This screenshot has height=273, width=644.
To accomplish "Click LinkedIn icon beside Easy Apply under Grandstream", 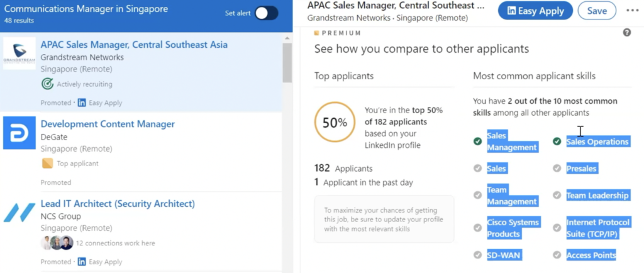I will click(82, 103).
